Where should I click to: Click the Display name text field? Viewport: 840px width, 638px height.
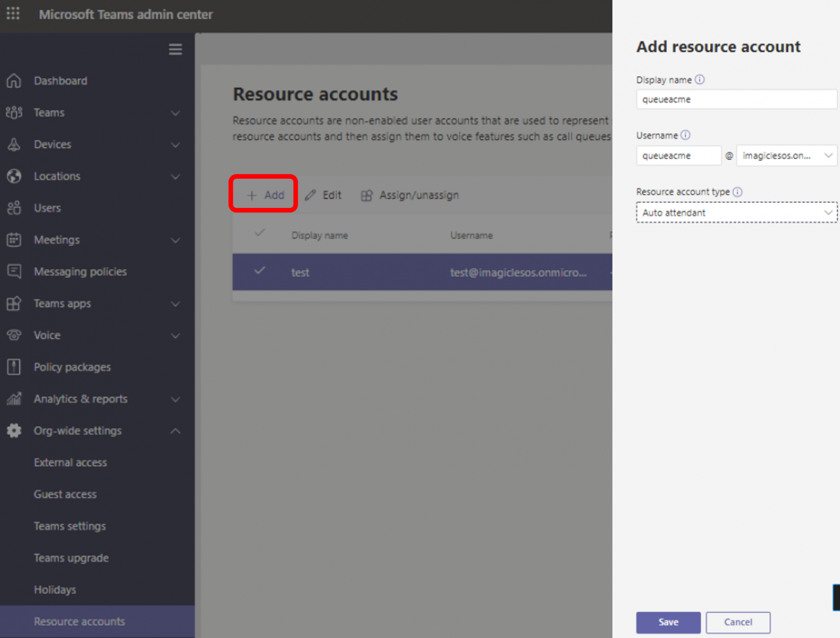point(736,99)
